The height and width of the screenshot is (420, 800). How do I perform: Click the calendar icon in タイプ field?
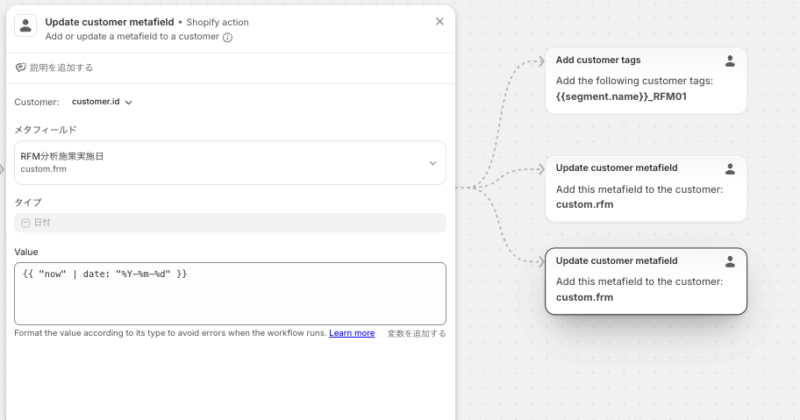tap(26, 223)
